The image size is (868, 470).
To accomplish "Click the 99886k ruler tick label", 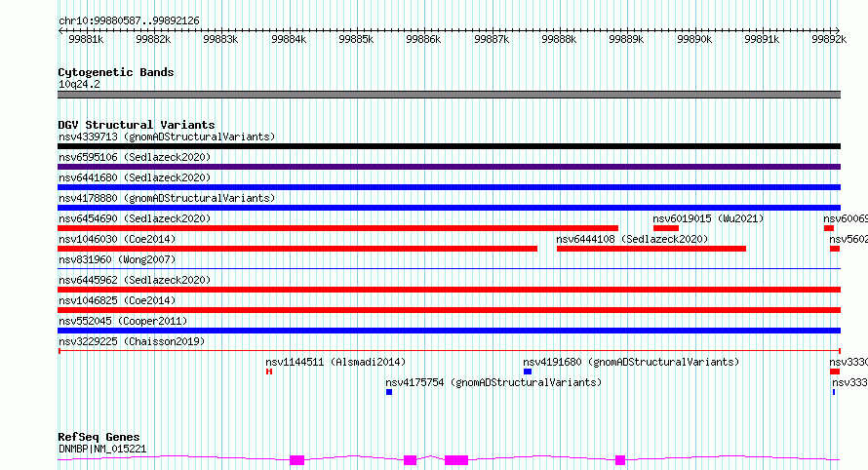I will [x=423, y=39].
